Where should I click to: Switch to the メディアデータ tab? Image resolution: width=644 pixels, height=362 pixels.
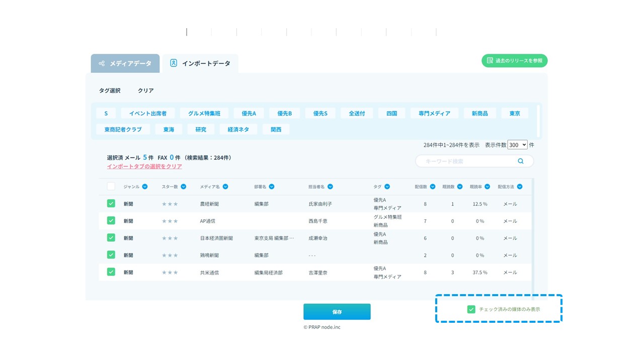coord(125,63)
